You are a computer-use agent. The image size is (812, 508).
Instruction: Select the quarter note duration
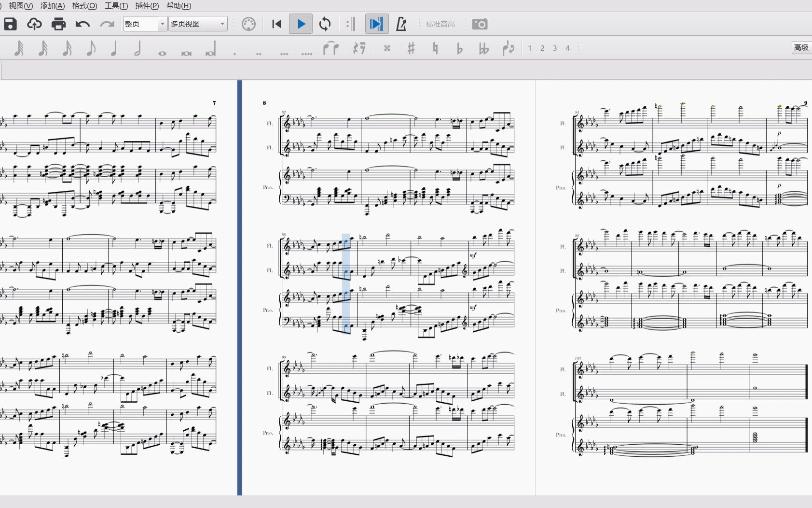[114, 48]
